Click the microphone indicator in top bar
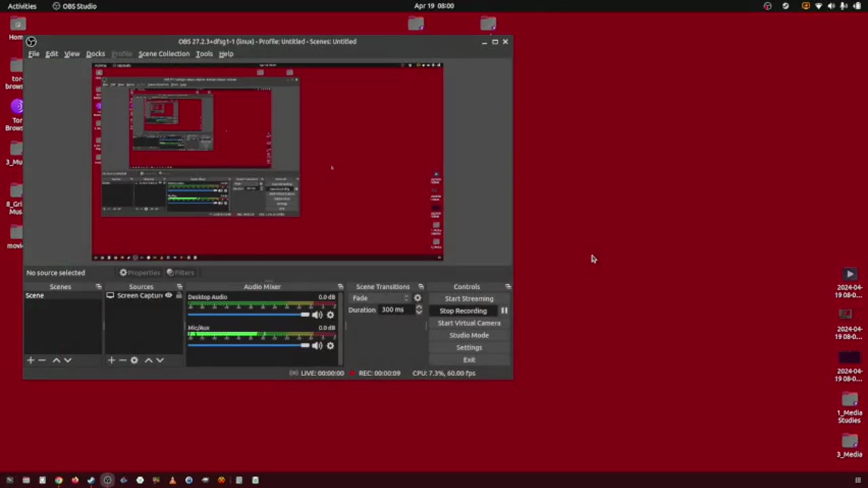The width and height of the screenshot is (868, 488). (x=844, y=6)
